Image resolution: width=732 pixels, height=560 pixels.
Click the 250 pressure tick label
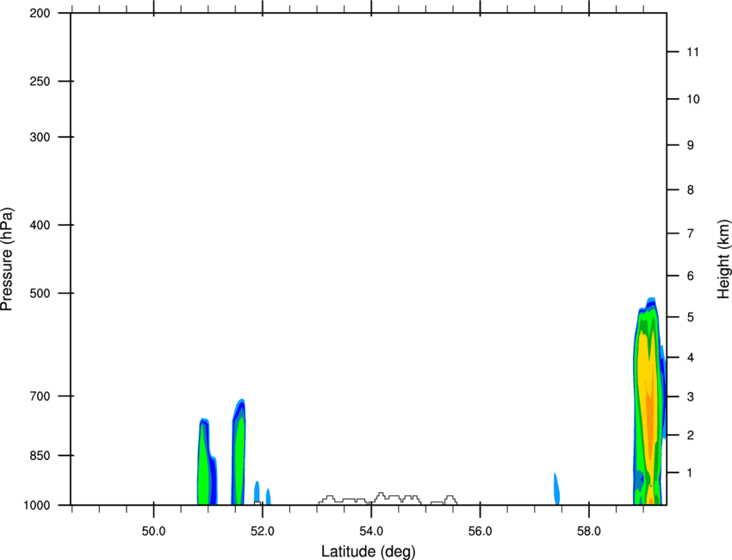coord(40,81)
